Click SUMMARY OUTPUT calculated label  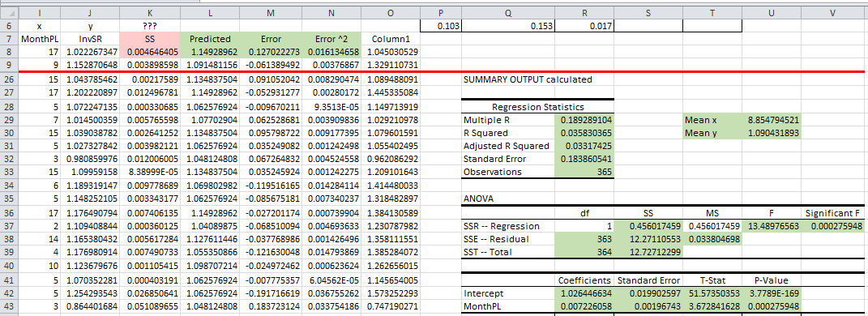point(528,79)
